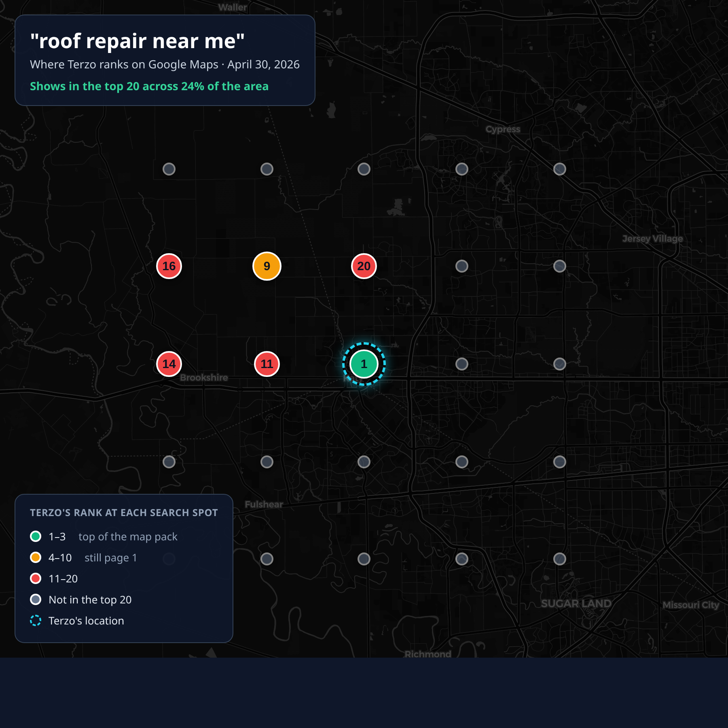This screenshot has height=728, width=728.
Task: Click the 'Fulshear' map label
Action: pyautogui.click(x=264, y=505)
